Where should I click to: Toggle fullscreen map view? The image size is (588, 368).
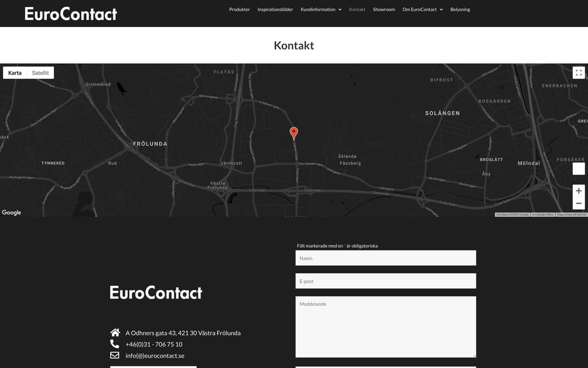click(579, 73)
